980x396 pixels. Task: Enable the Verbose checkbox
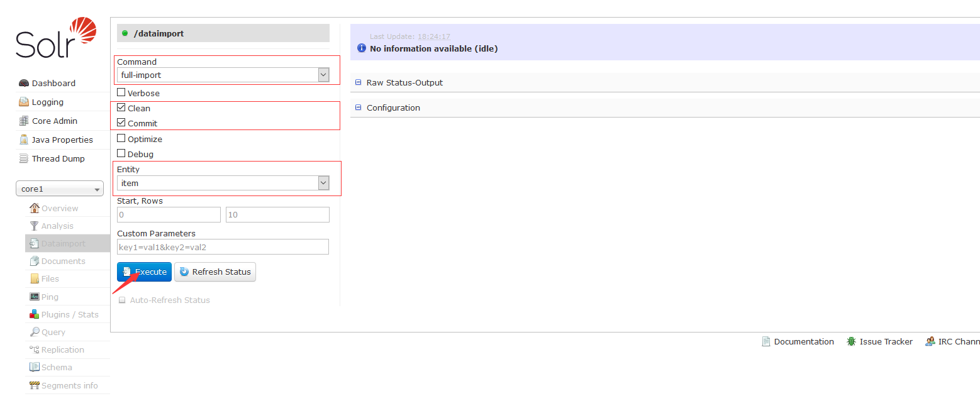(121, 92)
